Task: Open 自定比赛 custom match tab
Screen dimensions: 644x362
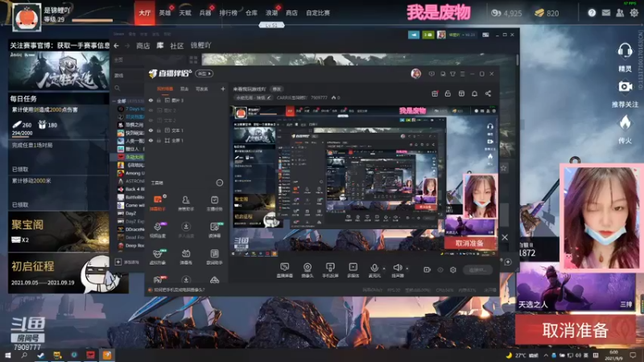Action: click(317, 13)
